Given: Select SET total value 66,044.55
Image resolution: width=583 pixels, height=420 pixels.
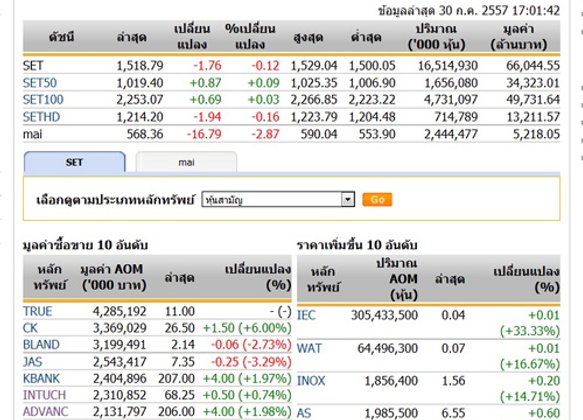Looking at the screenshot, I should coord(533,65).
